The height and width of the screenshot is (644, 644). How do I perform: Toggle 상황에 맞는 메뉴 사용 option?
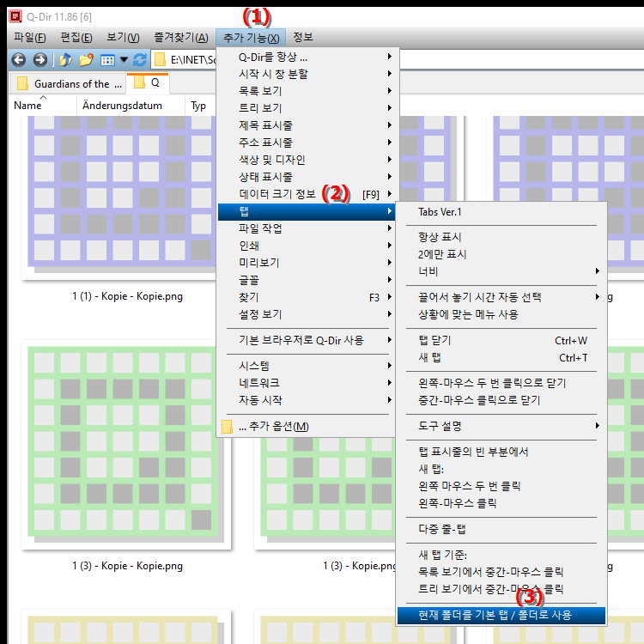(x=501, y=314)
